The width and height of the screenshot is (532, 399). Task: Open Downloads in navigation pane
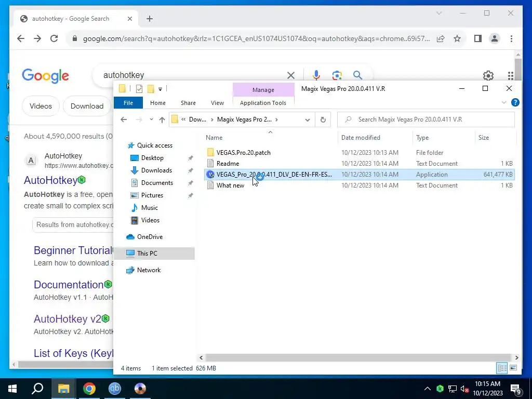coord(156,170)
